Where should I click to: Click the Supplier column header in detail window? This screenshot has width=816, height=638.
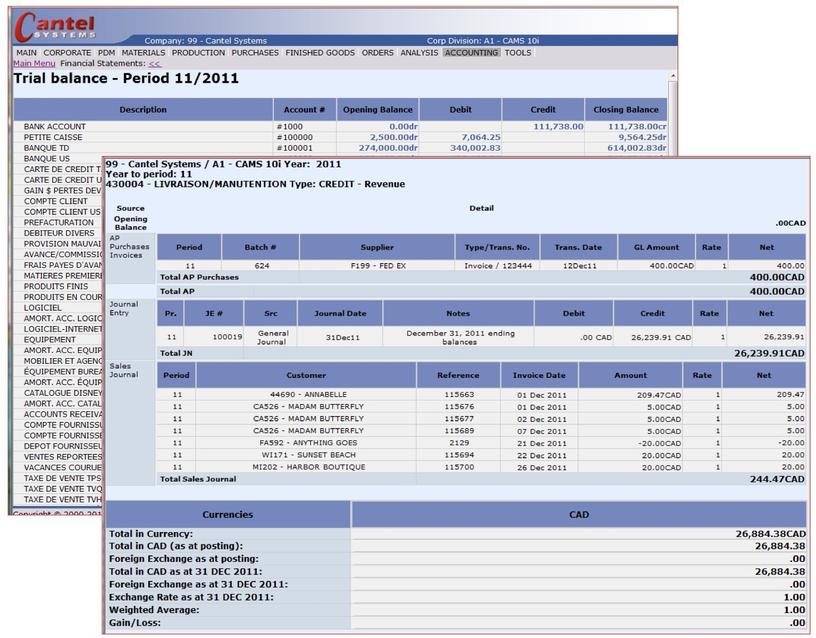pos(377,247)
